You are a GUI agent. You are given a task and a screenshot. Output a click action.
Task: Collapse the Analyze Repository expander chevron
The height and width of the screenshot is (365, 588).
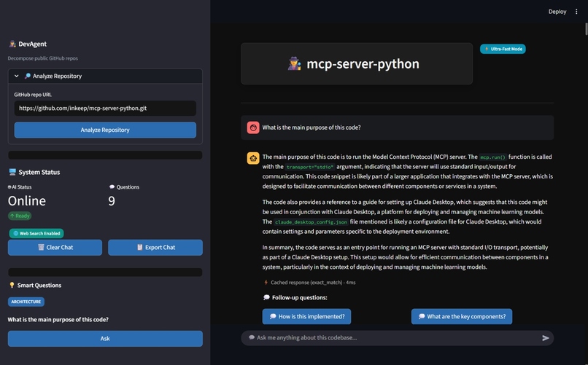point(17,76)
